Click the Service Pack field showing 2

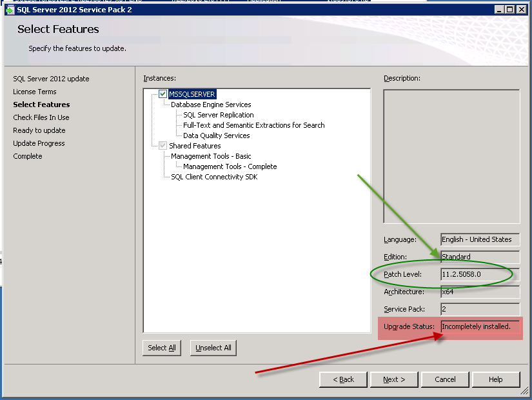coord(480,309)
